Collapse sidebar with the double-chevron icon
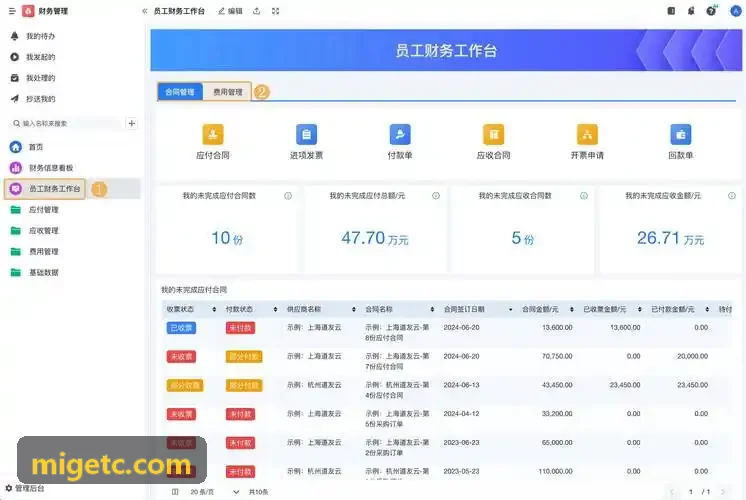Screen dimensions: 746x500 point(145,11)
